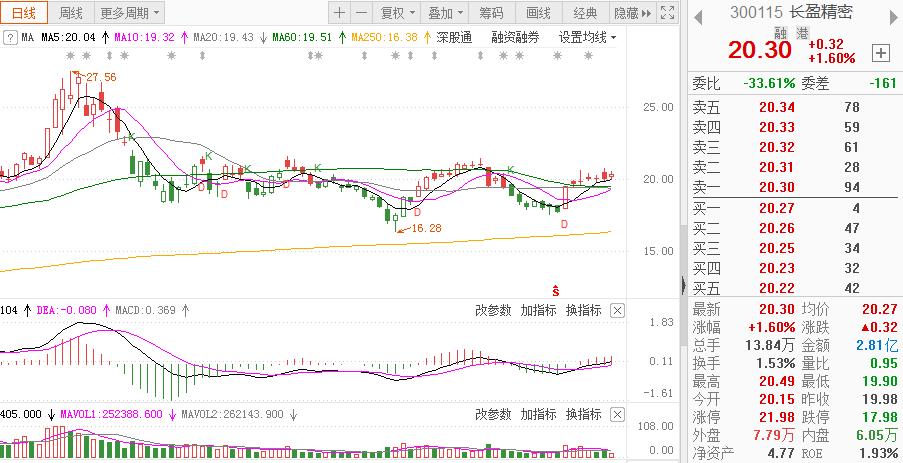Zoom in chart with plus button

pyautogui.click(x=340, y=12)
